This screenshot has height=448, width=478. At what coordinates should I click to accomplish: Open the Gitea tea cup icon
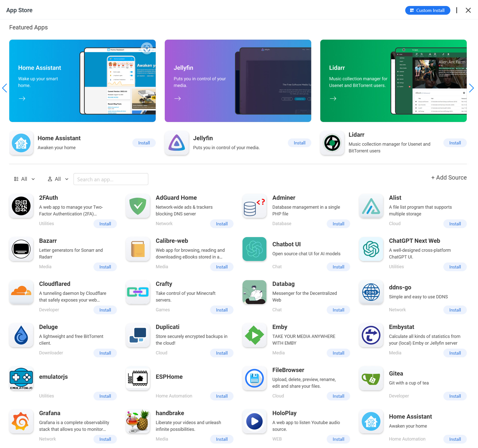tap(371, 378)
